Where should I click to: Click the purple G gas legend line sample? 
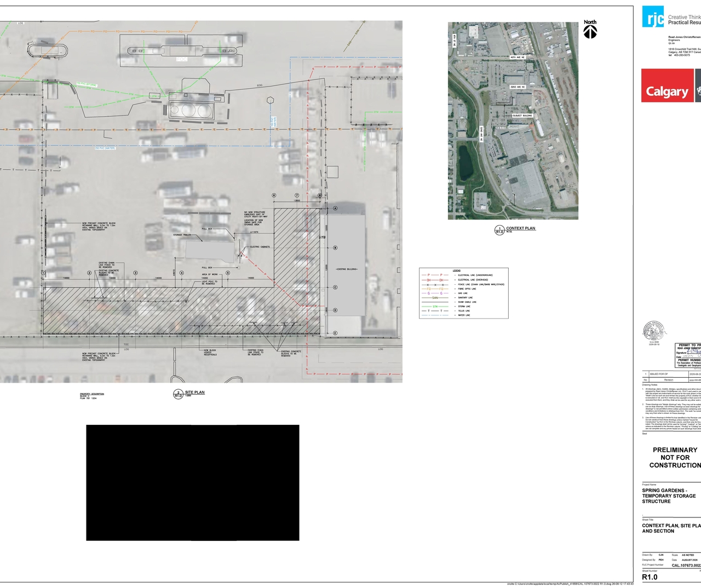[435, 293]
